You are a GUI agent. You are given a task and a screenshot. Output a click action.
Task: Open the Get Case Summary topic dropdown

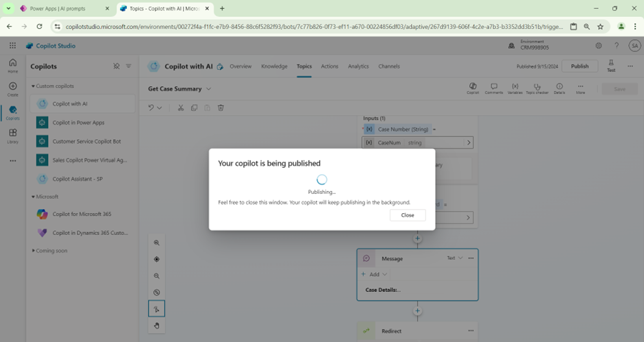209,89
